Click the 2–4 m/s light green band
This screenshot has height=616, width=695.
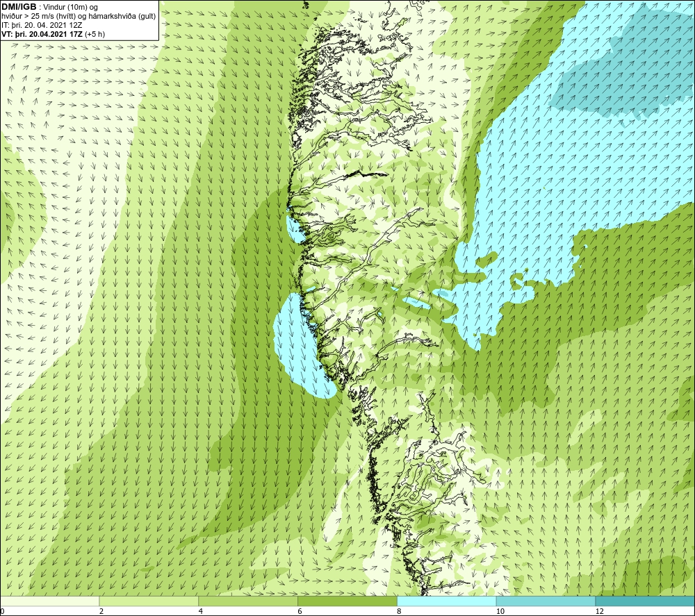tap(149, 601)
